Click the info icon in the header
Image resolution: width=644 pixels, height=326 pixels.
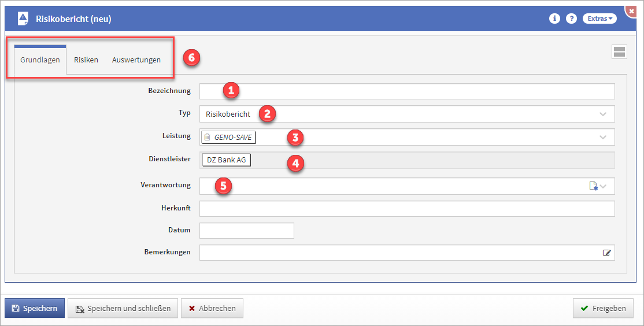[554, 18]
